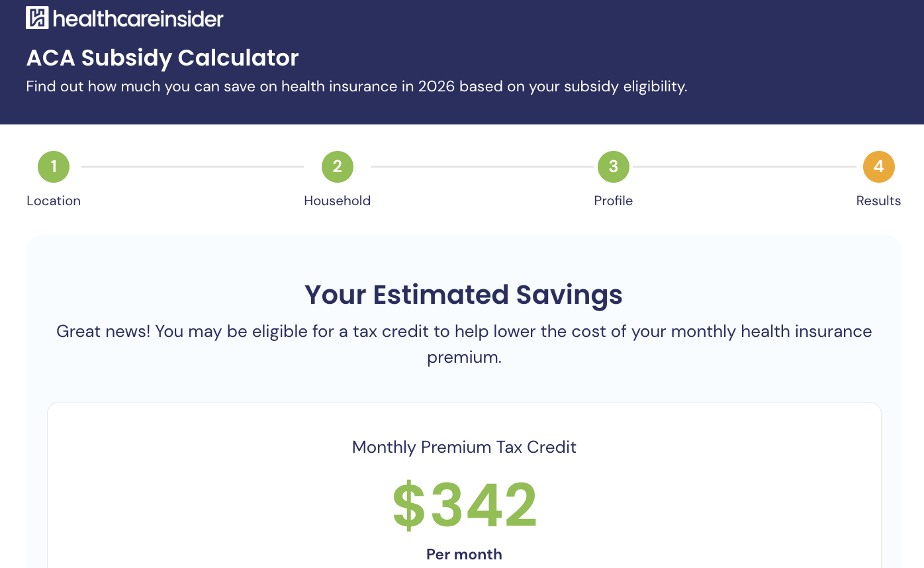Select the orange step 4 circle icon
924x568 pixels.
coord(879,167)
